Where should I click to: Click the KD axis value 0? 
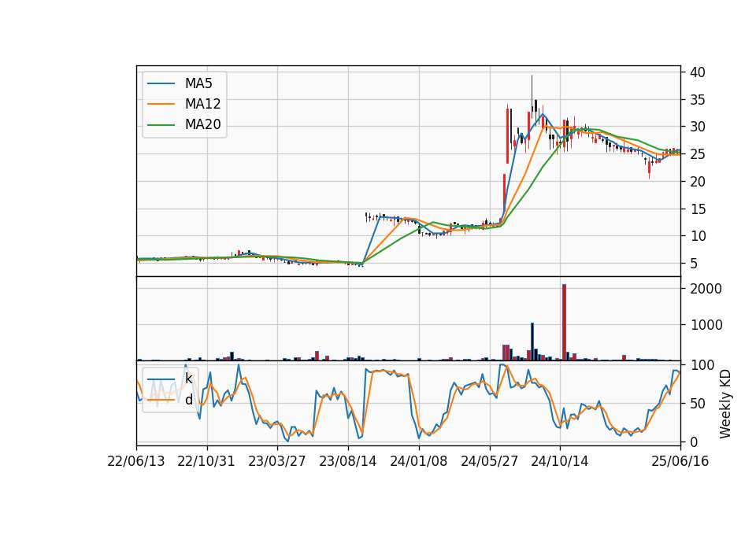pos(694,441)
